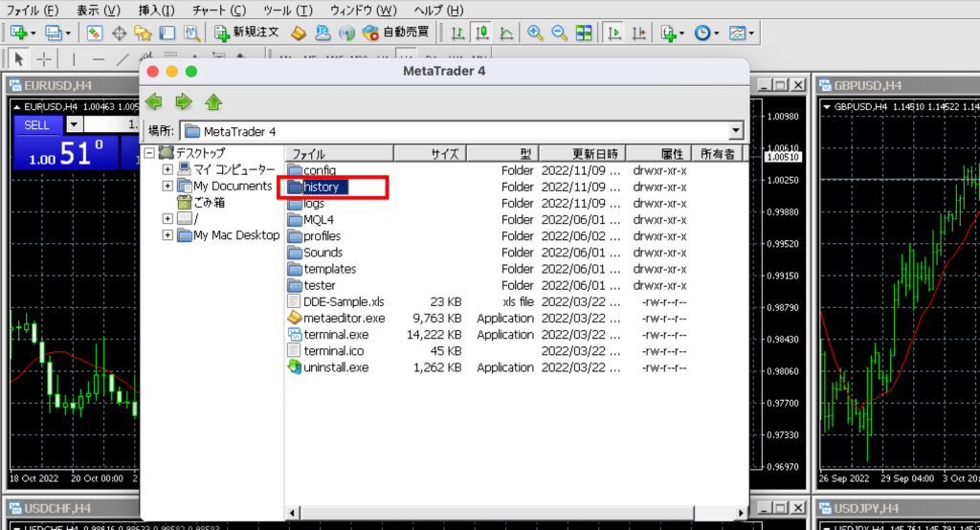
Task: Expand the My Documents tree node
Action: tap(167, 186)
